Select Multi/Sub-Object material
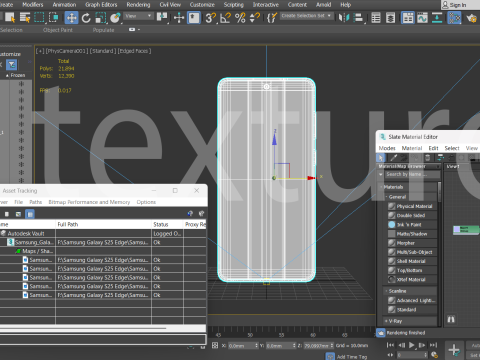 tap(412, 252)
